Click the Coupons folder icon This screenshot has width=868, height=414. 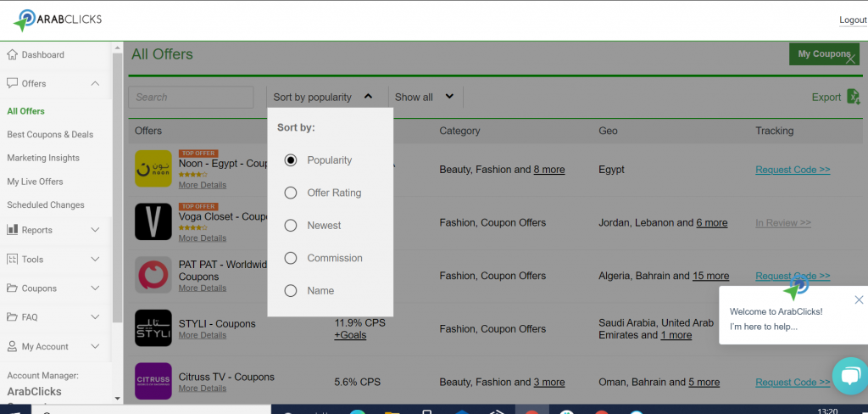tap(12, 288)
